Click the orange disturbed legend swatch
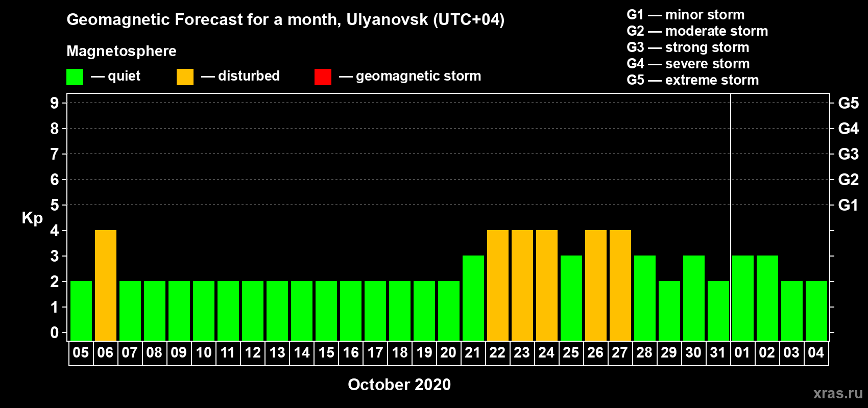 (185, 77)
